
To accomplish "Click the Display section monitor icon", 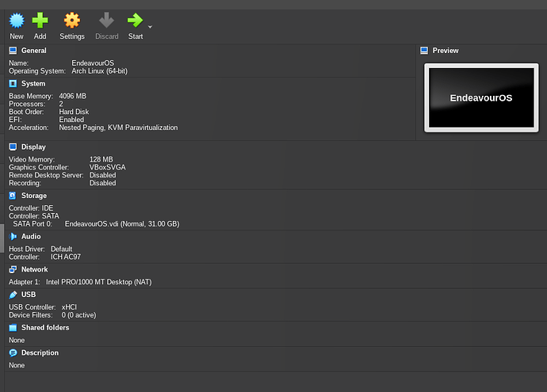I will (x=13, y=147).
